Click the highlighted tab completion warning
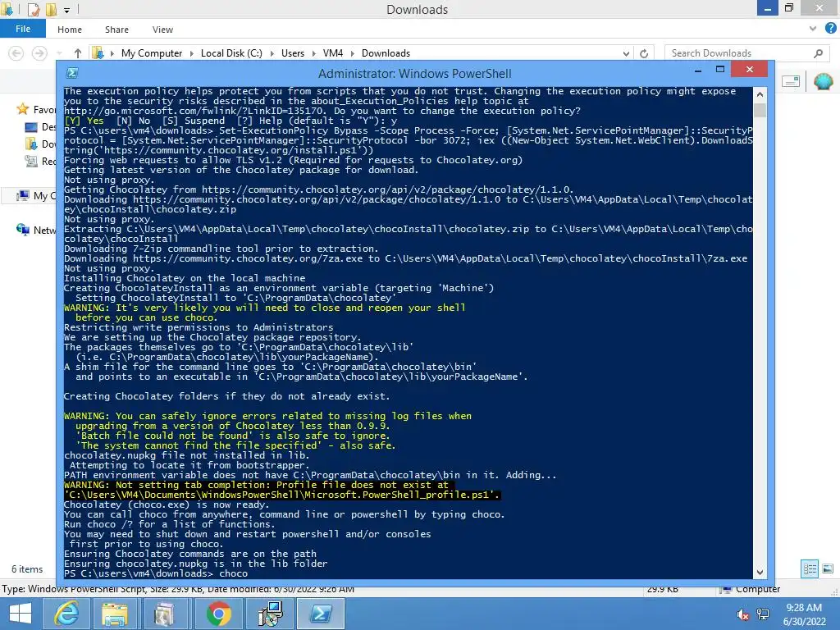This screenshot has width=840, height=630. (x=282, y=490)
